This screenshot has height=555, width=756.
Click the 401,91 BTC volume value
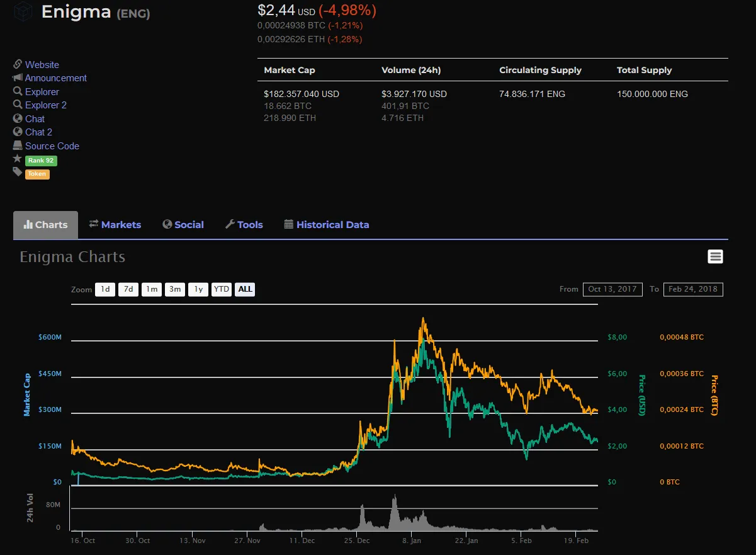tap(405, 106)
